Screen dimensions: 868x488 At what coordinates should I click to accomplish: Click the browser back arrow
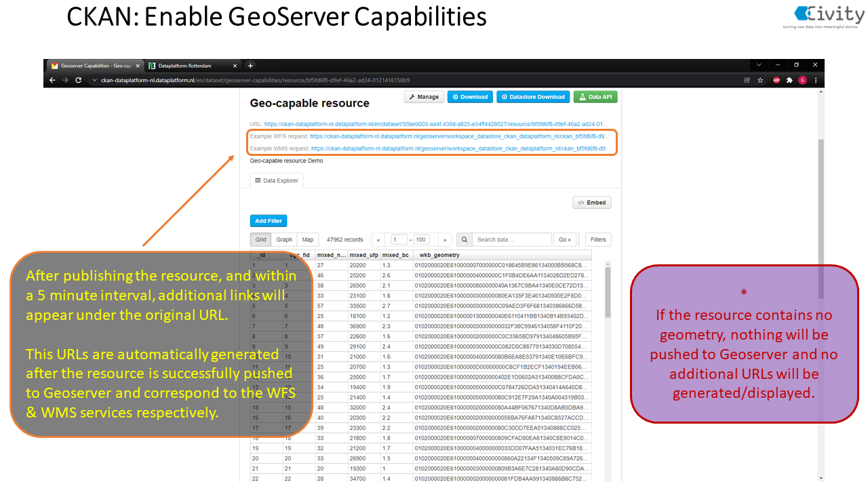coord(52,80)
